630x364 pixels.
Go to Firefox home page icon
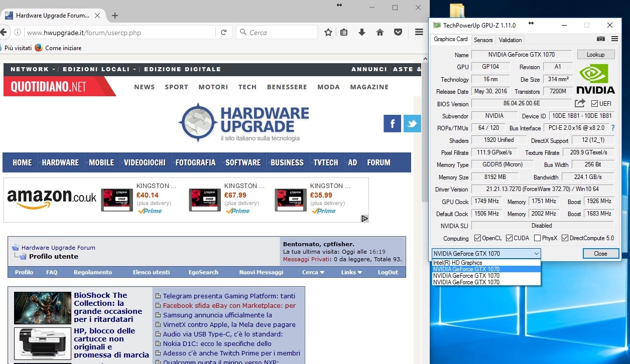[380, 32]
